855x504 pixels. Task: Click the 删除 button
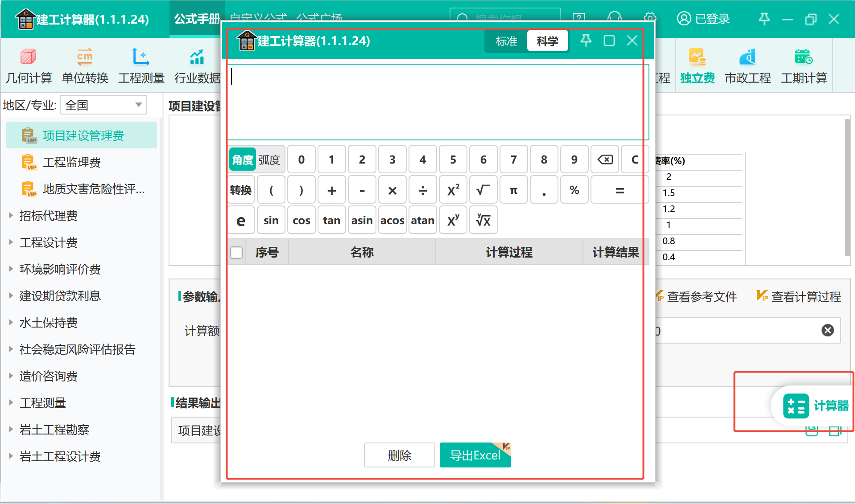[399, 455]
